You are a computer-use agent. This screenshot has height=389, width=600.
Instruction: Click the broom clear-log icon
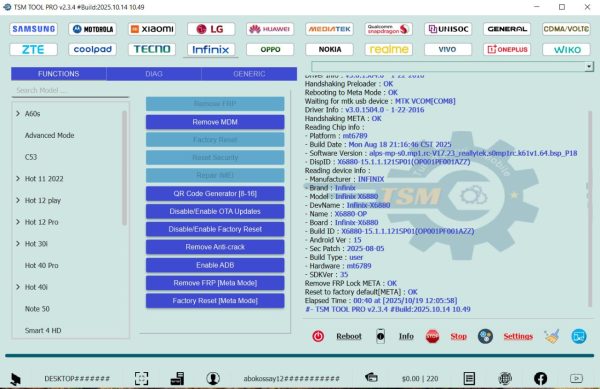552,336
